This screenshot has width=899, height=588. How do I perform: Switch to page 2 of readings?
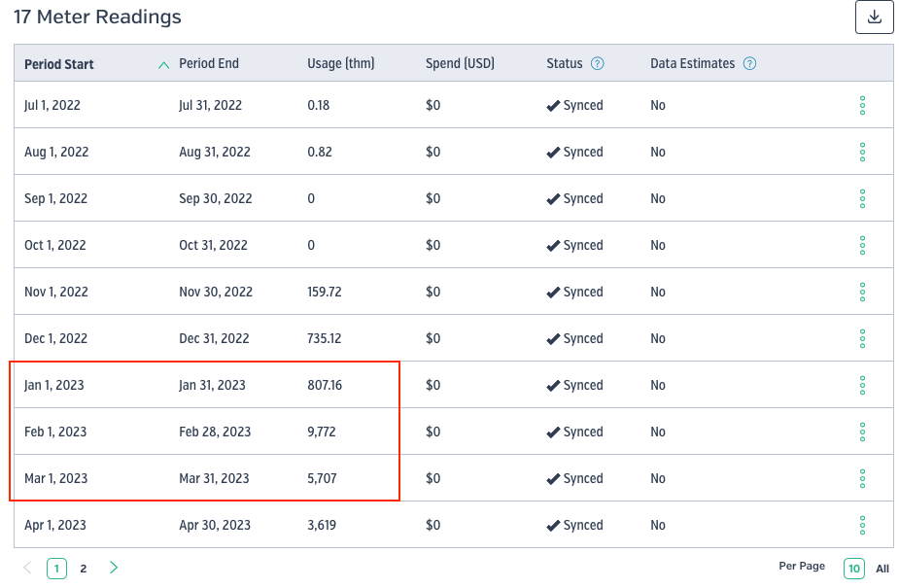[x=84, y=569]
